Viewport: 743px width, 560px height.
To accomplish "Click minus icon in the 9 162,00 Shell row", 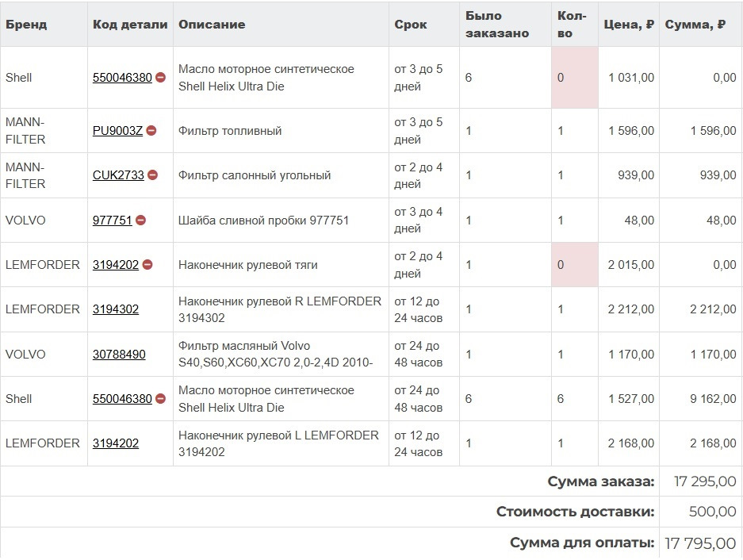I will point(160,399).
